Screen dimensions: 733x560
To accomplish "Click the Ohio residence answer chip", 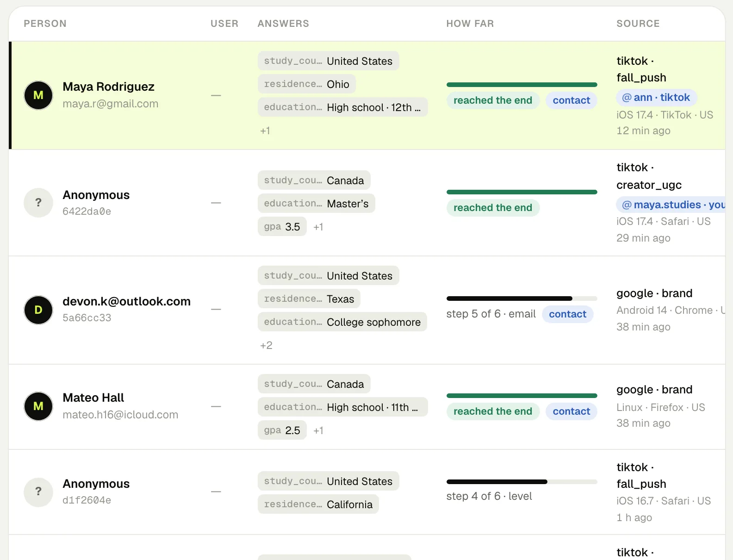I will coord(306,84).
